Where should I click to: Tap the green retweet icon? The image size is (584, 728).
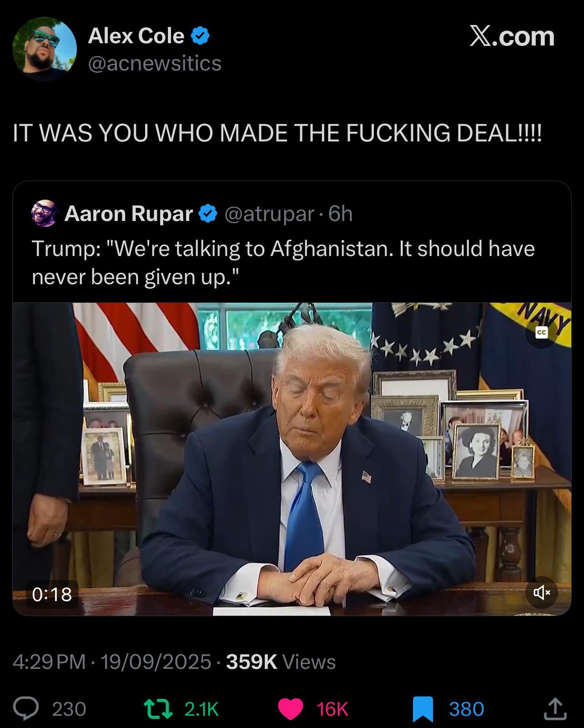pyautogui.click(x=158, y=709)
